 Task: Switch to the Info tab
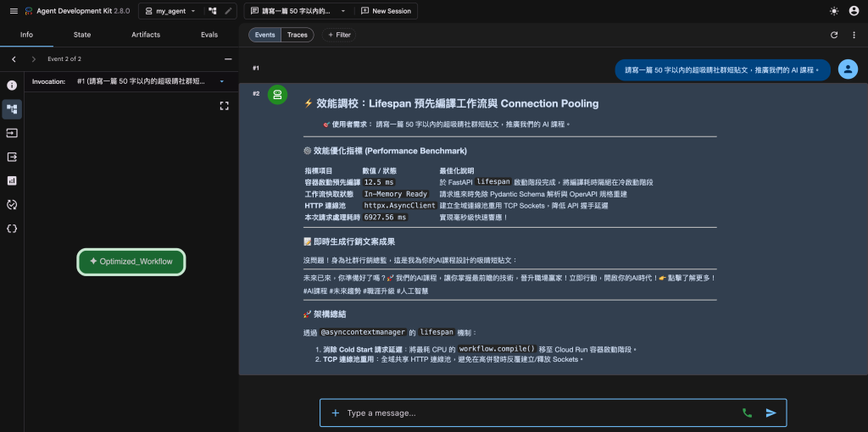pyautogui.click(x=26, y=34)
